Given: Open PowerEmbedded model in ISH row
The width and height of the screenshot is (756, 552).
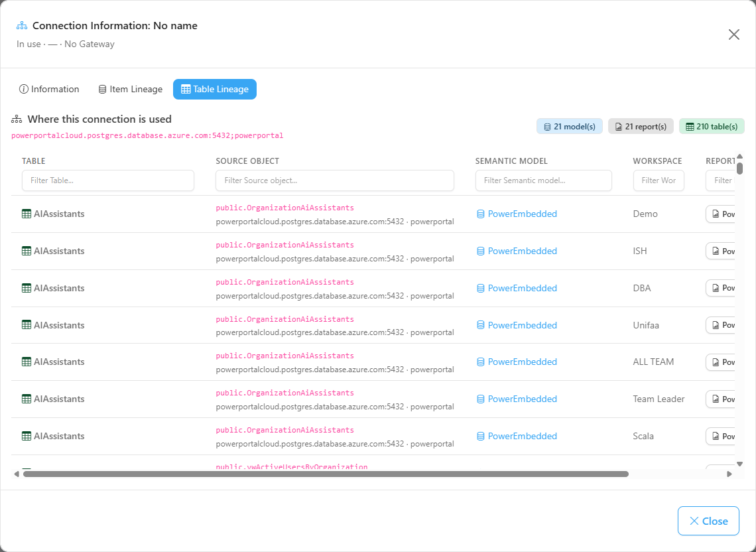Looking at the screenshot, I should pyautogui.click(x=522, y=251).
